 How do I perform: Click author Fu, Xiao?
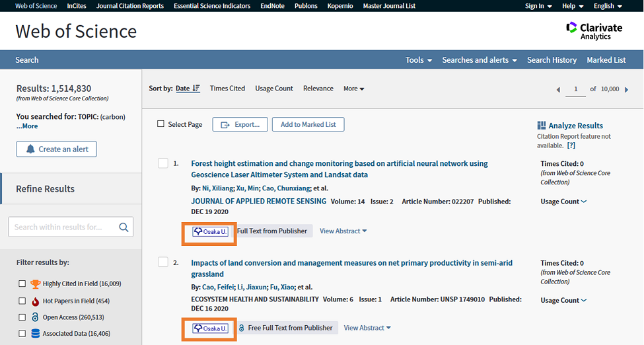click(282, 287)
